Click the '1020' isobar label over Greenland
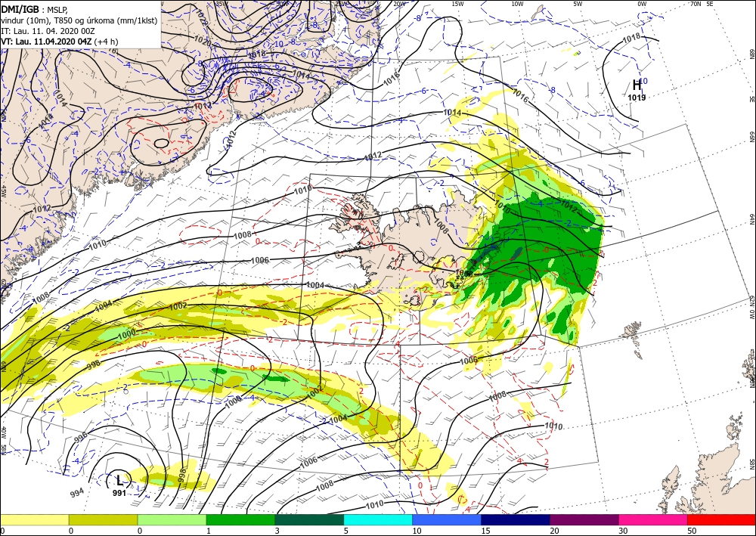Screen dimensions: 756x536 203,42
